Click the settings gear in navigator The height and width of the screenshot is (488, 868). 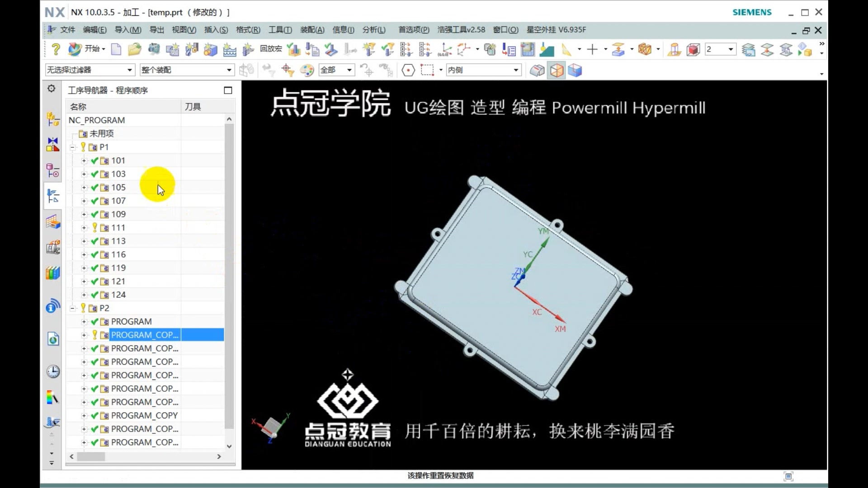(52, 89)
